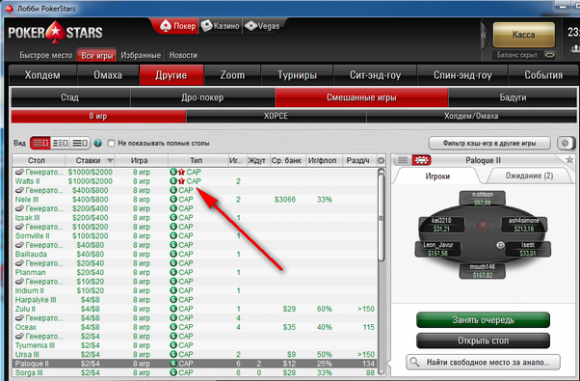
Task: Select the Ursa III table row
Action: (195, 354)
